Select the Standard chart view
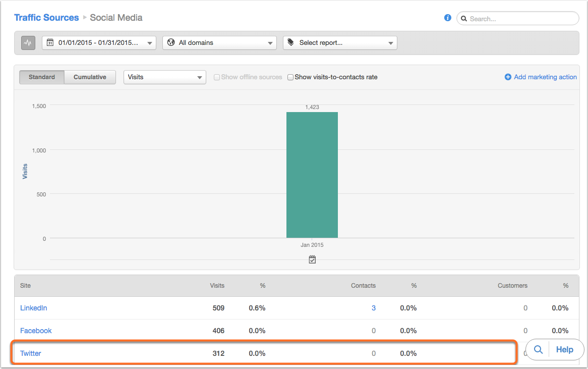Image resolution: width=588 pixels, height=369 pixels. [42, 77]
